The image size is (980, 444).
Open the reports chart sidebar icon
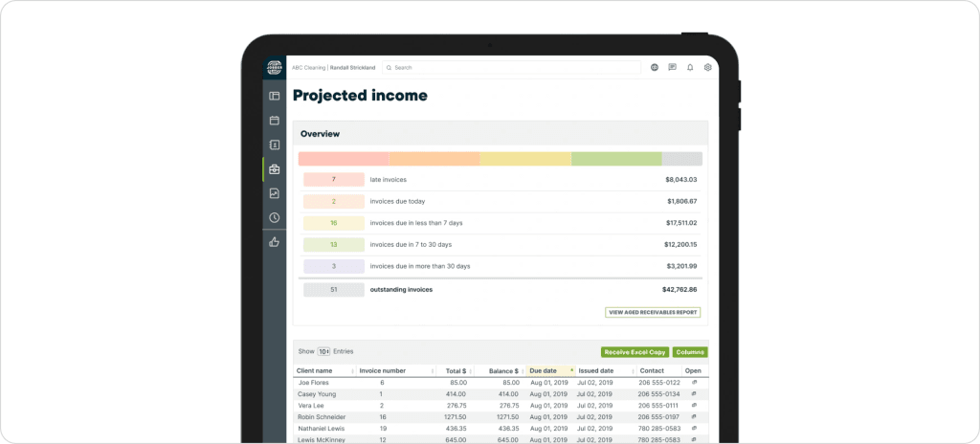[x=275, y=193]
